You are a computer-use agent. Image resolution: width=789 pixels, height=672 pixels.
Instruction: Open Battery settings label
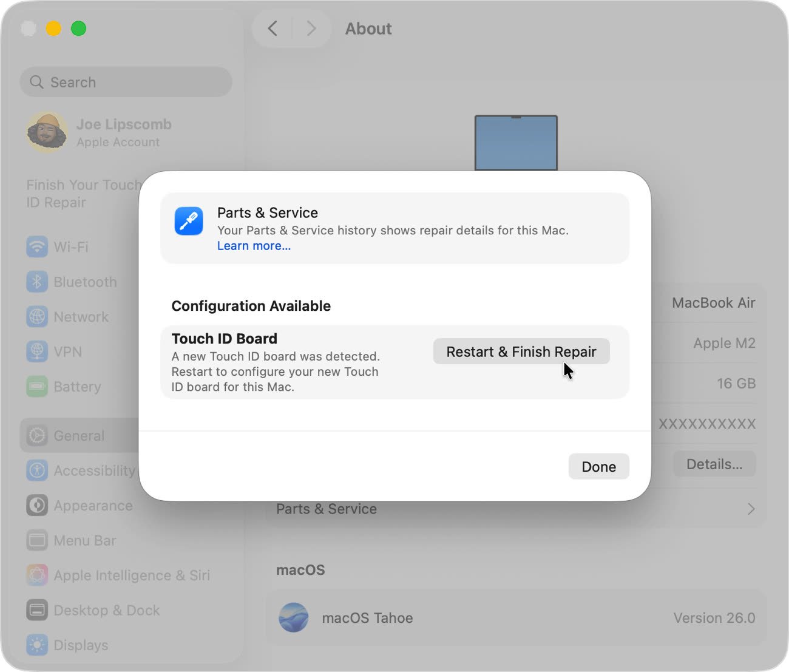click(77, 387)
